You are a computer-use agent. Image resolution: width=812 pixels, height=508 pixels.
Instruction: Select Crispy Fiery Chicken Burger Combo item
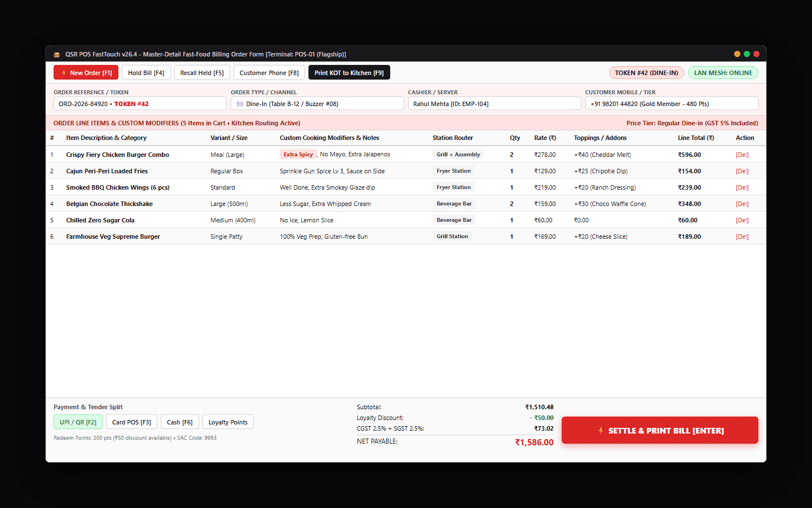pyautogui.click(x=117, y=155)
